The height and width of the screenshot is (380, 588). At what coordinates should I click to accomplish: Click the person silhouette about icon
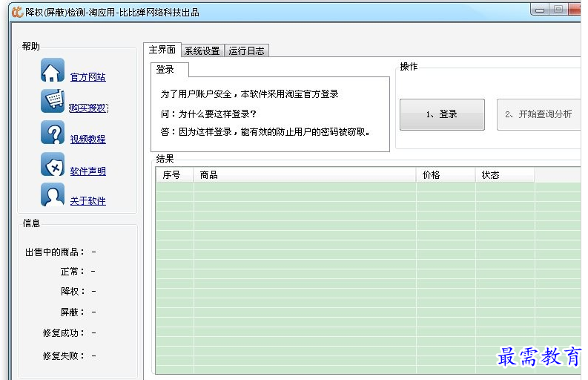(x=53, y=194)
